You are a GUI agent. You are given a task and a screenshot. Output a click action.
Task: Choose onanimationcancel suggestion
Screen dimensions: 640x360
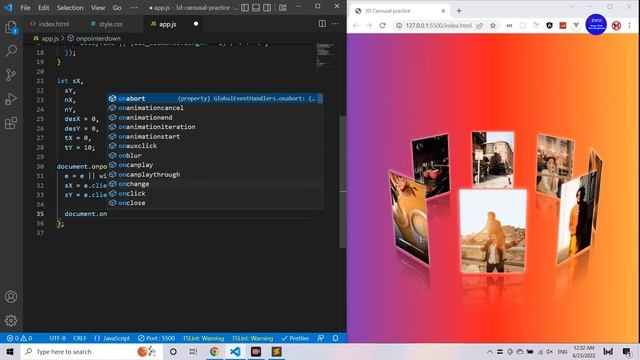[215, 108]
